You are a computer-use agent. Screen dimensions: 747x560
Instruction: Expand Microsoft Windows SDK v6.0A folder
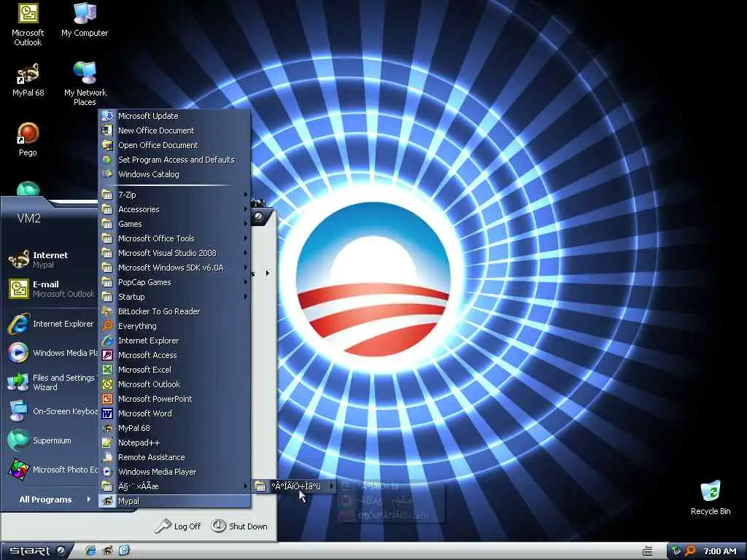[174, 268]
